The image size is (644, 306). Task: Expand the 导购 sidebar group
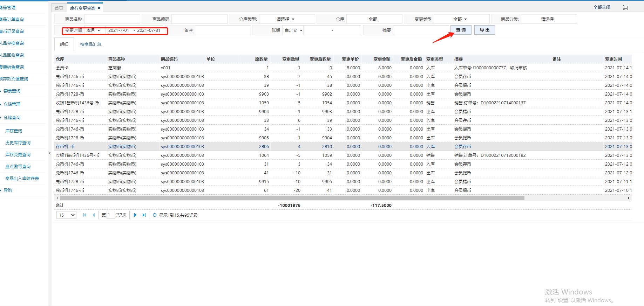7,190
